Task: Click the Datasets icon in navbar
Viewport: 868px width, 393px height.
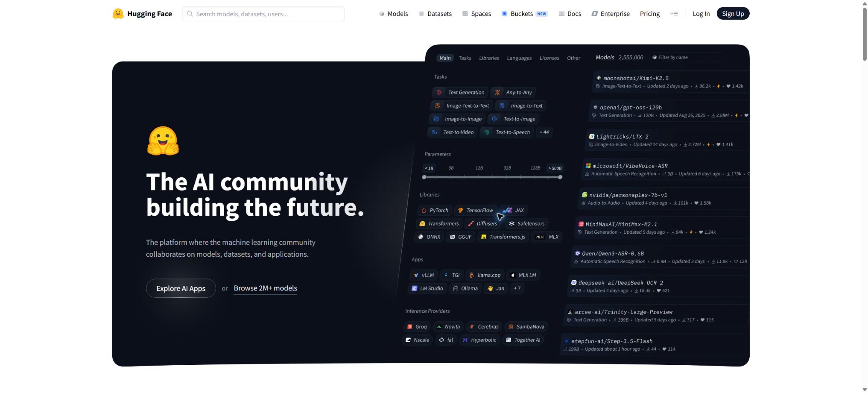Action: pyautogui.click(x=421, y=14)
